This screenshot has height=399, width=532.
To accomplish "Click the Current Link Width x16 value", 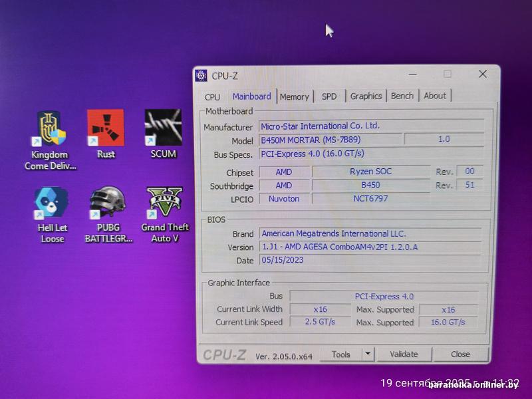I will tap(320, 309).
